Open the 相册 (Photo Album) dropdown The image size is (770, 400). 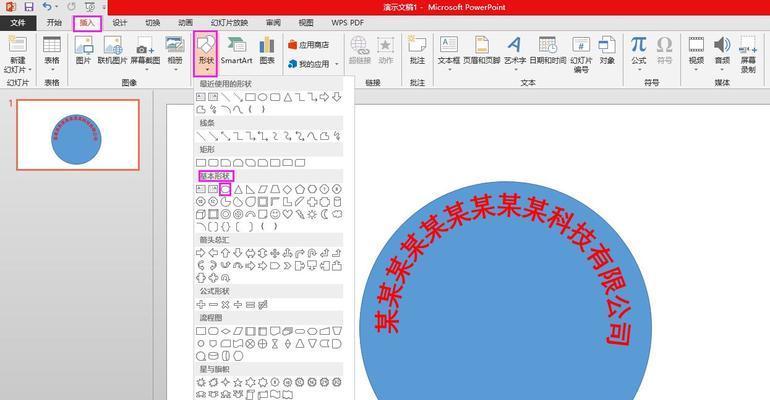pos(175,53)
